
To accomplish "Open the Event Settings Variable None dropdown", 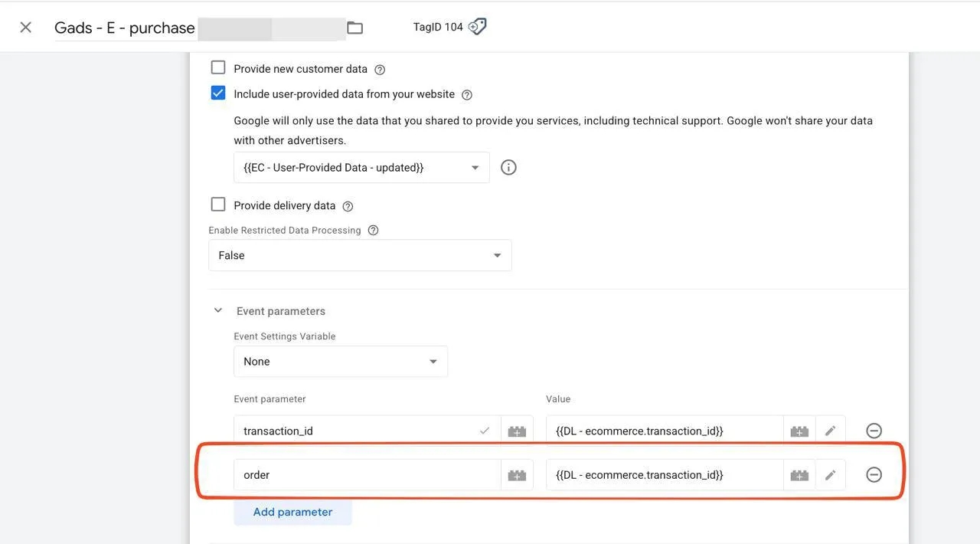I will 341,362.
